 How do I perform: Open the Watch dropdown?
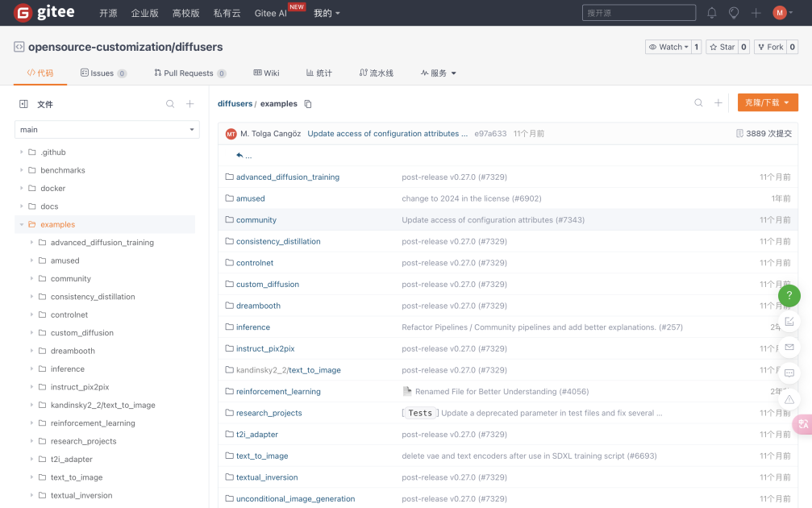pyautogui.click(x=668, y=47)
